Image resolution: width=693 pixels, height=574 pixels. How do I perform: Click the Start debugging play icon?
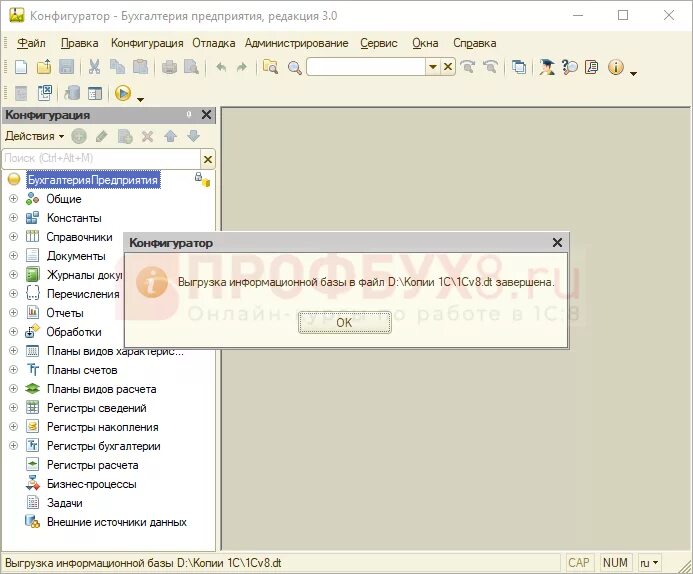click(x=123, y=93)
